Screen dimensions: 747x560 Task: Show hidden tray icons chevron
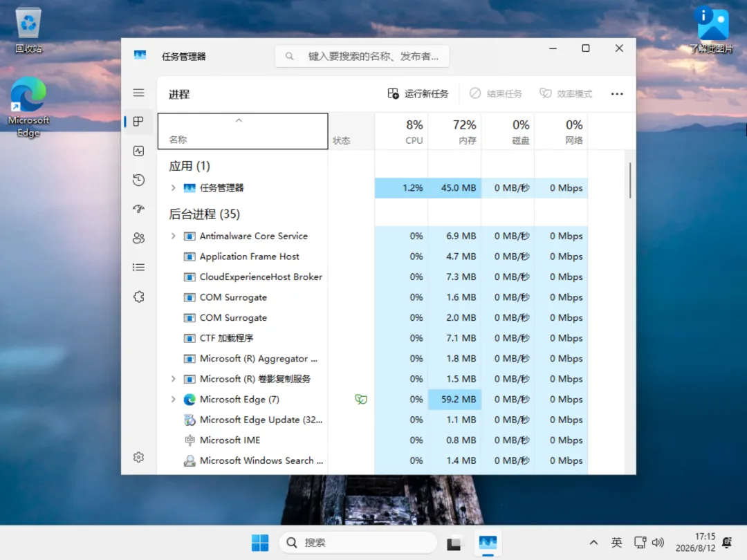tap(593, 543)
